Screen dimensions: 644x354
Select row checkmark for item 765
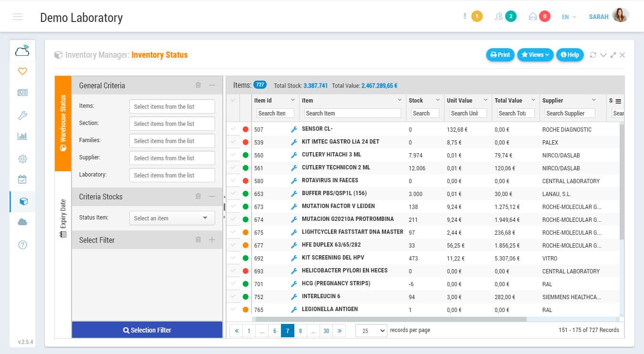click(x=233, y=309)
